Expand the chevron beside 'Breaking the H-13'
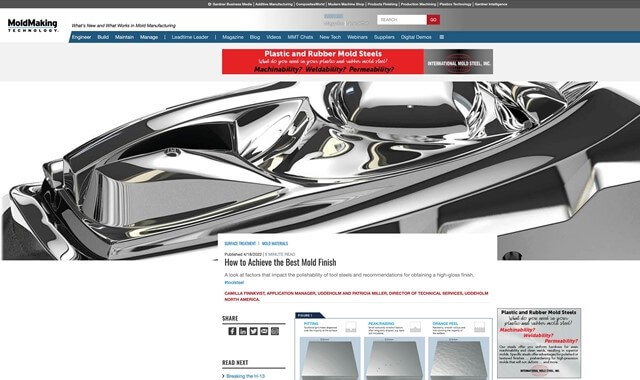This screenshot has height=380, width=640. [x=223, y=376]
